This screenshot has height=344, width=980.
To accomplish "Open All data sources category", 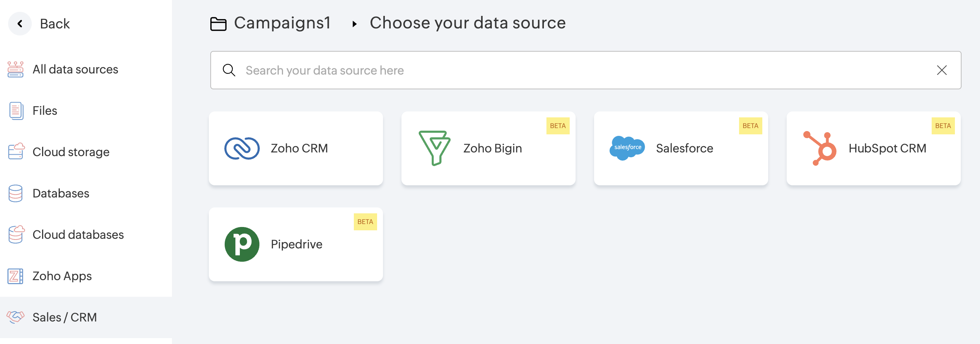I will [75, 70].
